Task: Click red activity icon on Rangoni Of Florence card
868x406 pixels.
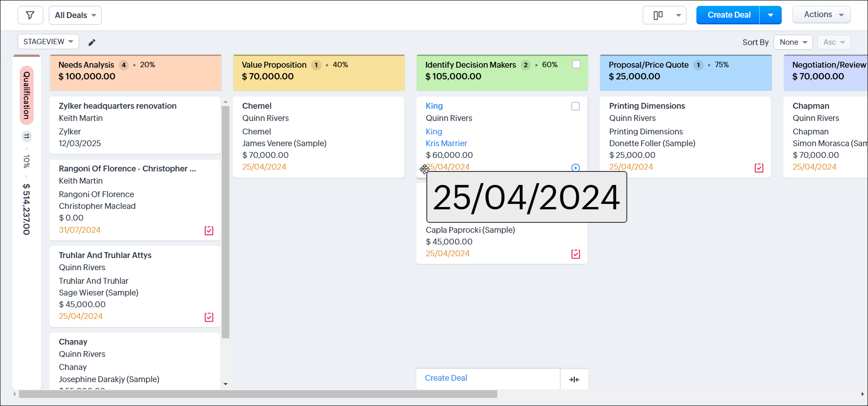Action: pos(209,231)
